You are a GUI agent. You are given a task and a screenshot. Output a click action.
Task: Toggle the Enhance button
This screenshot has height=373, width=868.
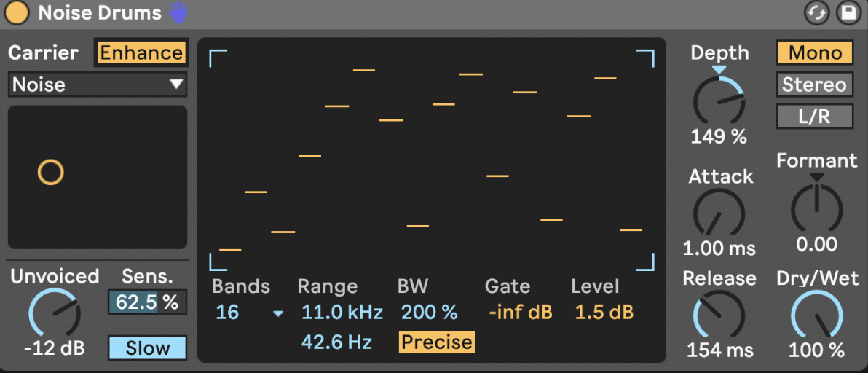[x=141, y=53]
